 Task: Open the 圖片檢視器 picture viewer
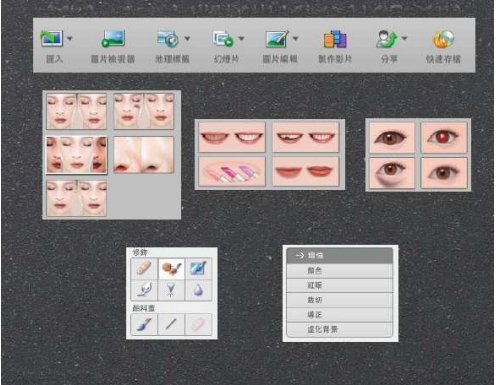click(x=113, y=39)
